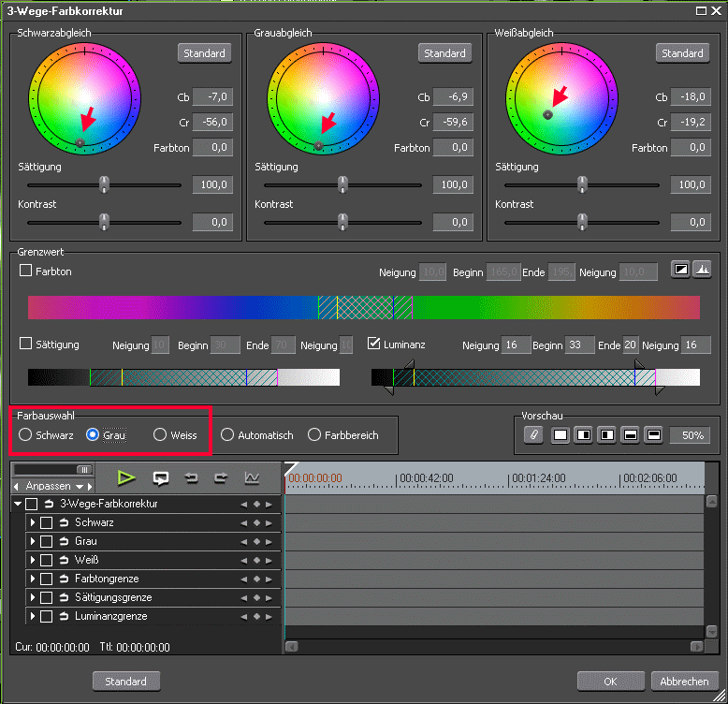The height and width of the screenshot is (704, 728).
Task: Confirm with the OK button
Action: (x=610, y=682)
